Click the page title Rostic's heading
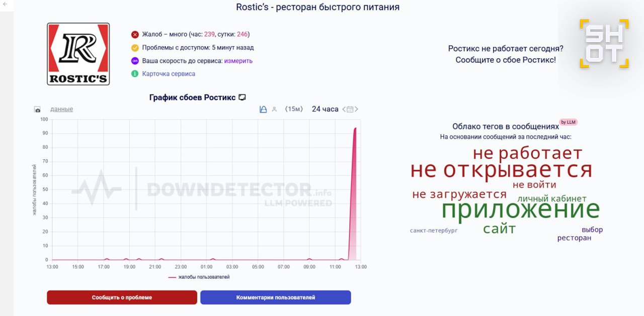644x316 pixels. [x=318, y=7]
